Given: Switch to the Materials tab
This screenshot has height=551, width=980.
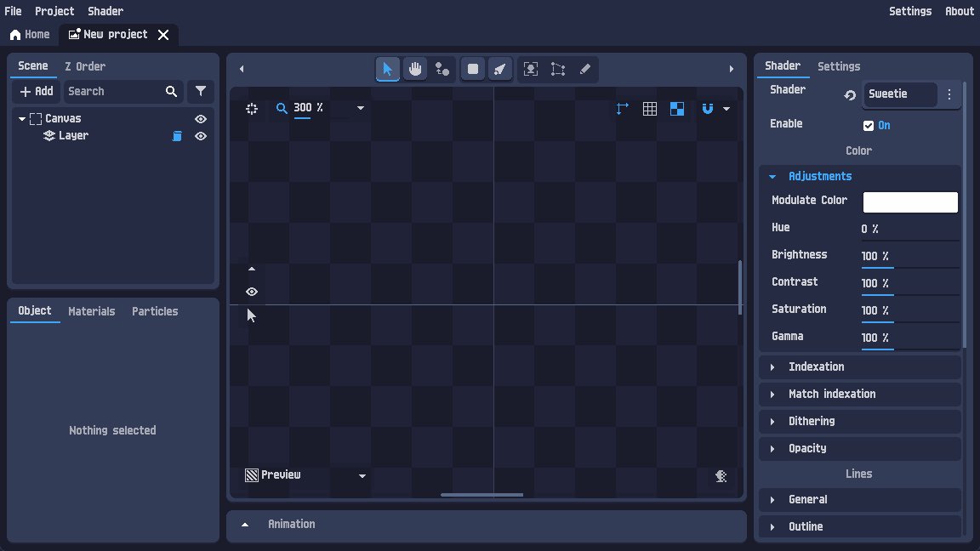Looking at the screenshot, I should point(91,311).
